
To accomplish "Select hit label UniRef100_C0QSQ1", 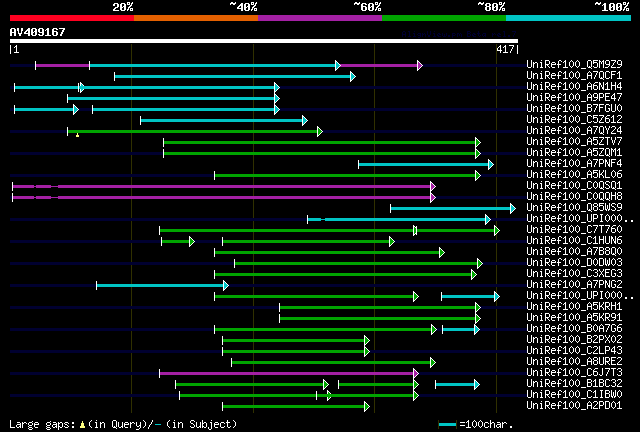I will tap(574, 185).
